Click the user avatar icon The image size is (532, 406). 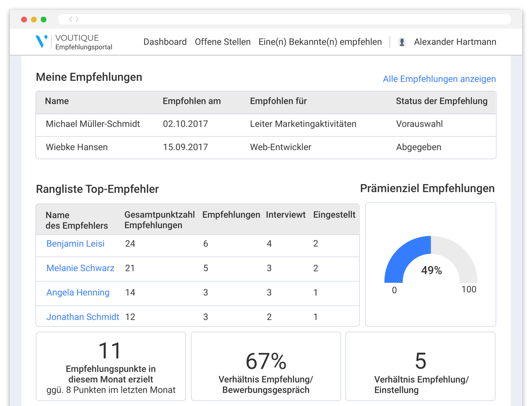pyautogui.click(x=402, y=42)
